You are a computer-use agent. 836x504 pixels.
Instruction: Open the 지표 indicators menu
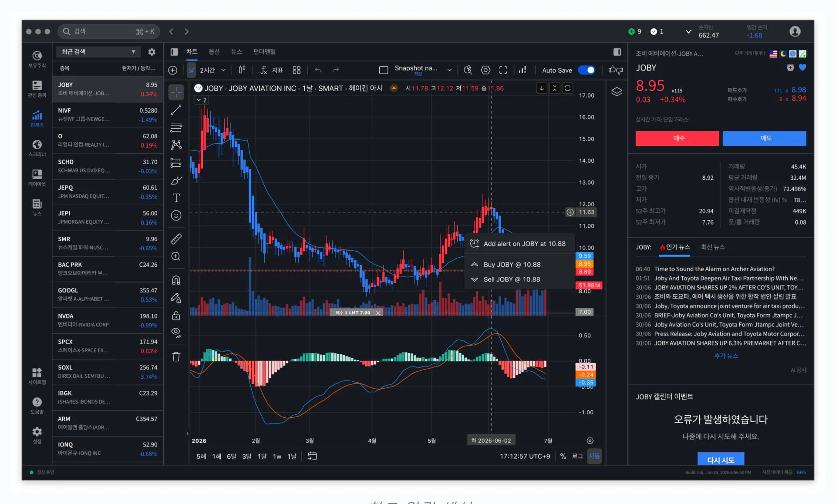[x=272, y=70]
